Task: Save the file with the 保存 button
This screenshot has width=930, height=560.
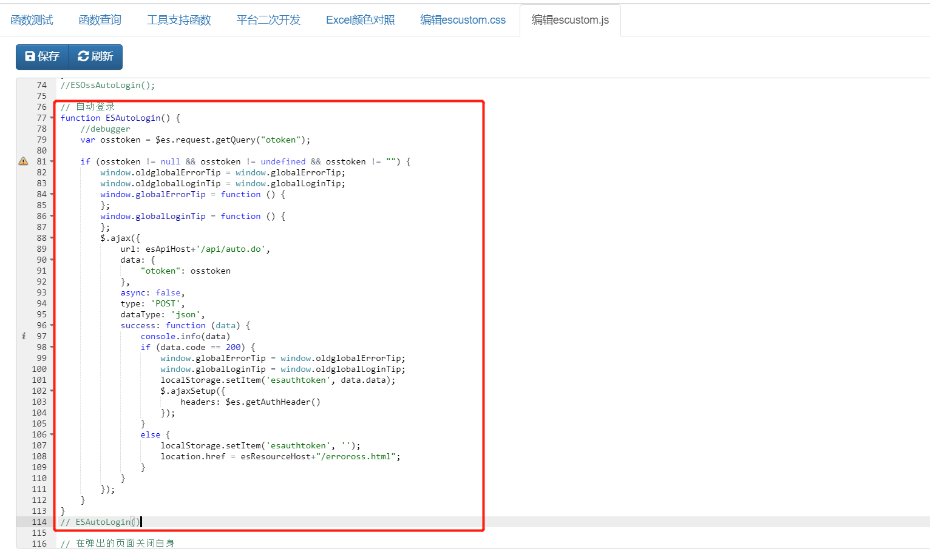Action: pos(42,56)
